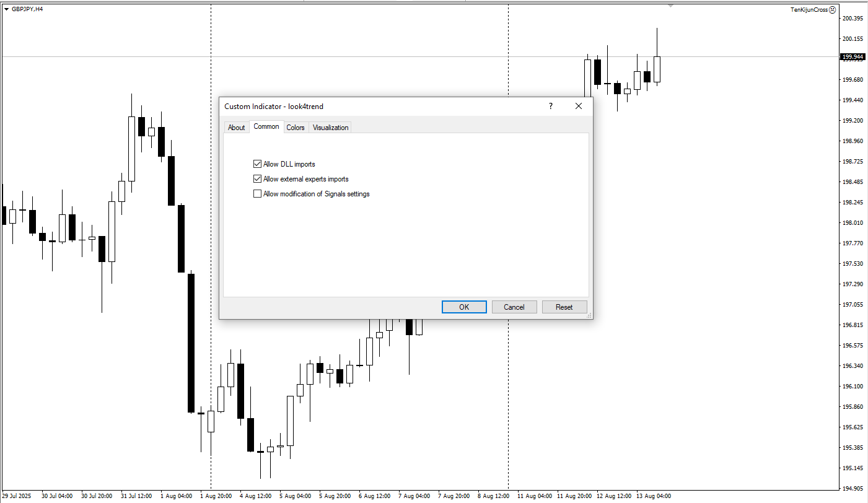Click the TenKijunCross expert smiley icon

tap(832, 10)
